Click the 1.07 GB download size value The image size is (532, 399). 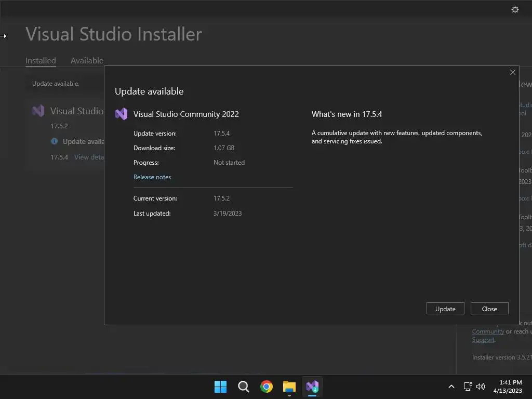coord(224,148)
